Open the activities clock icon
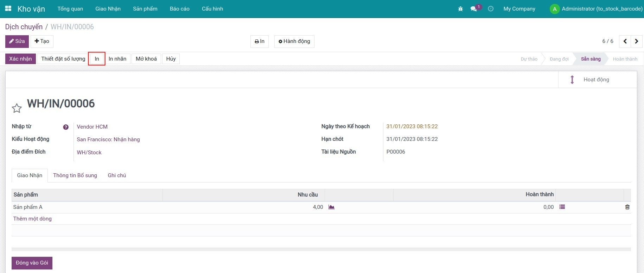Screen dimensions: 644x273 point(491,9)
